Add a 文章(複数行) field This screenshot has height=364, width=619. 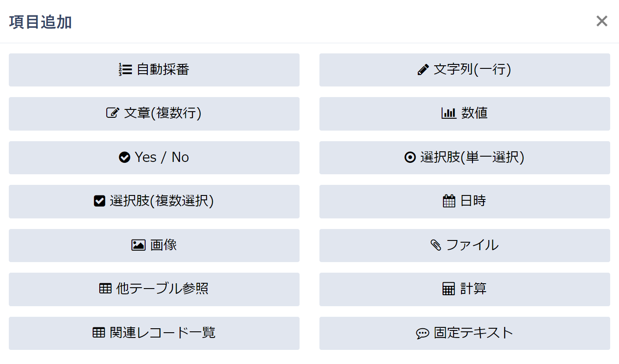click(154, 113)
